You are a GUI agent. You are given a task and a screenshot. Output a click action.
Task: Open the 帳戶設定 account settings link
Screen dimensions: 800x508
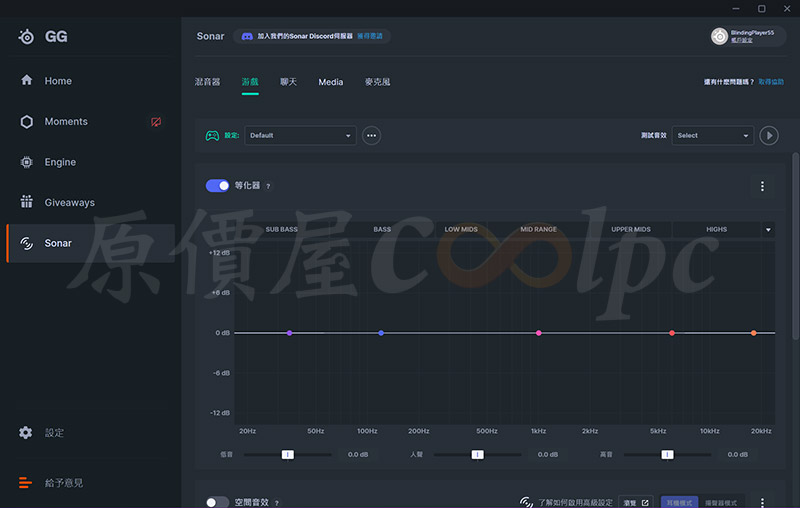(741, 40)
